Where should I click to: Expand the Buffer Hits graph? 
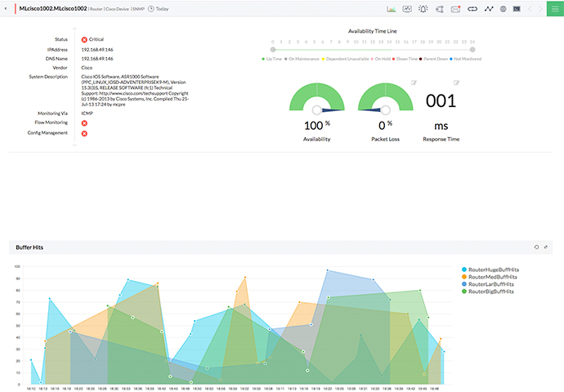(x=546, y=247)
